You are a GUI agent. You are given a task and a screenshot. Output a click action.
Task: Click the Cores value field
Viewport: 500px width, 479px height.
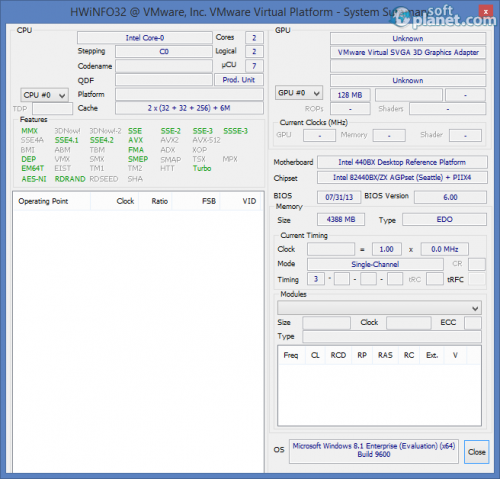coord(254,38)
